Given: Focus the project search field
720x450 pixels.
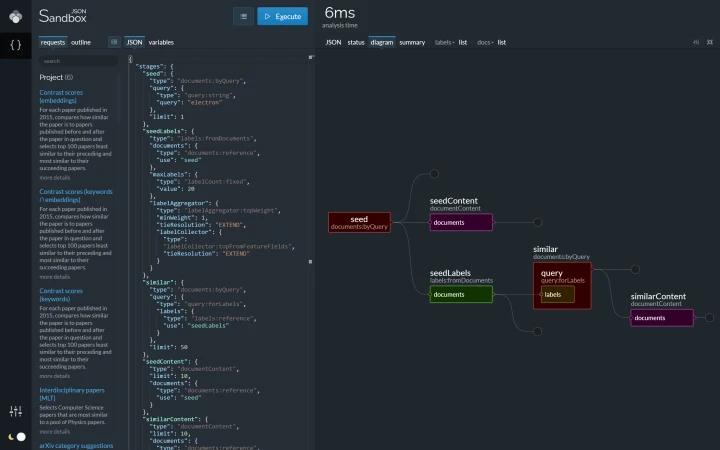Looking at the screenshot, I should click(78, 61).
